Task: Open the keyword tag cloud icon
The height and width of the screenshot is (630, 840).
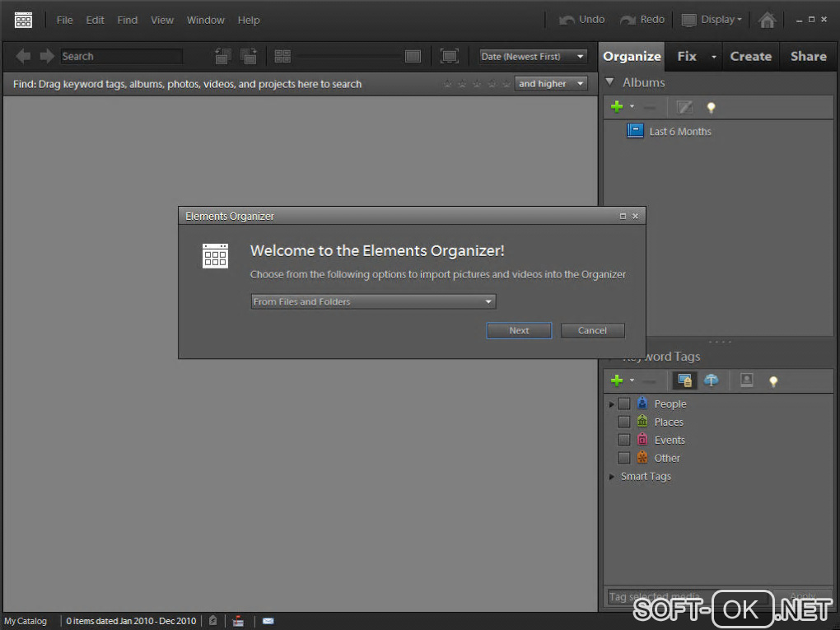Action: pyautogui.click(x=711, y=380)
